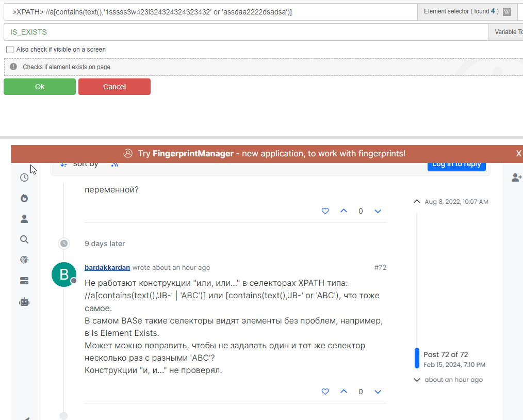Image resolution: width=523 pixels, height=420 pixels.
Task: Like post #72 with the heart icon
Action: (325, 392)
